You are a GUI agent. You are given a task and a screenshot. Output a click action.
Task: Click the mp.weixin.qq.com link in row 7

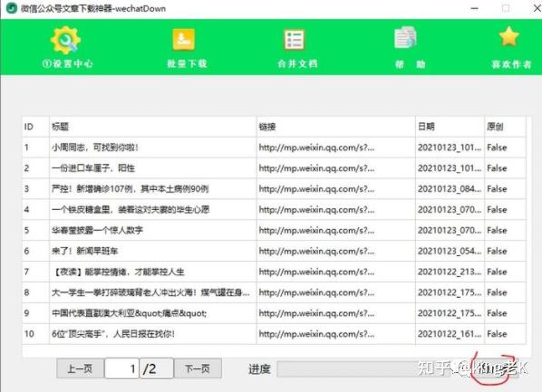pos(316,272)
